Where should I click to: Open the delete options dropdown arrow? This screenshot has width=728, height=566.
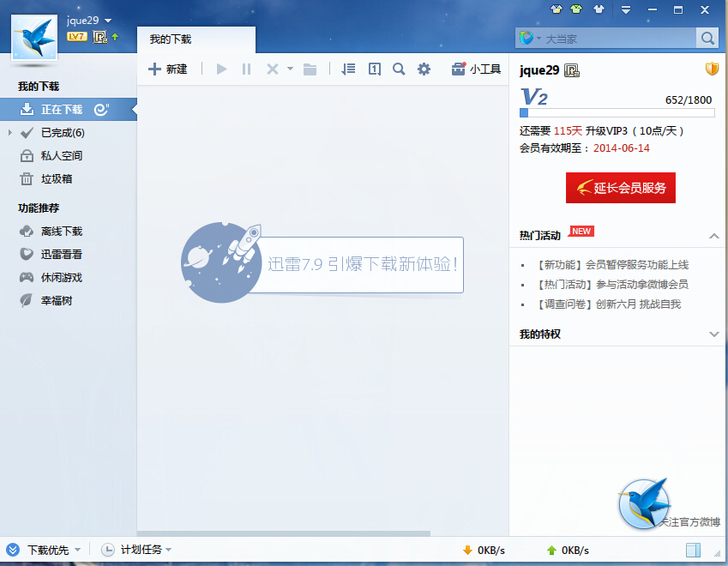coord(290,69)
